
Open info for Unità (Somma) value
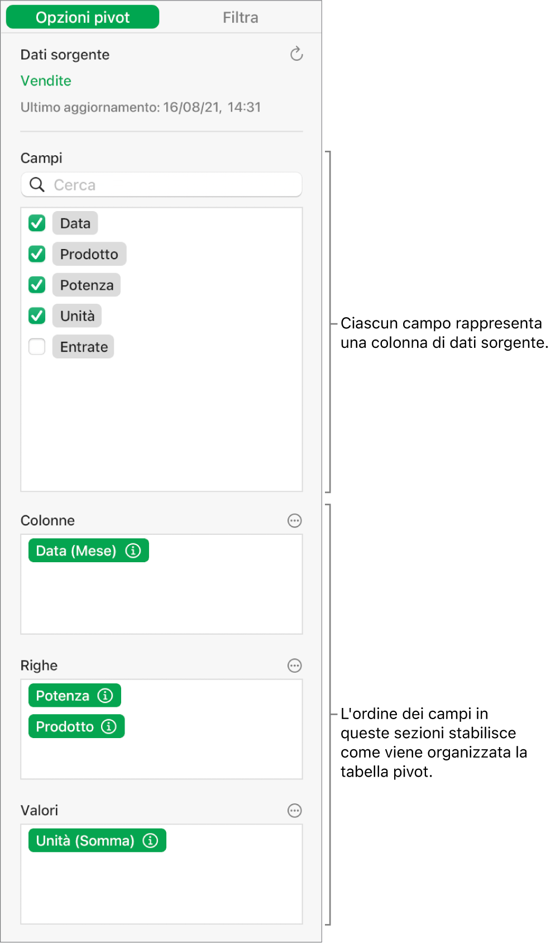click(150, 841)
